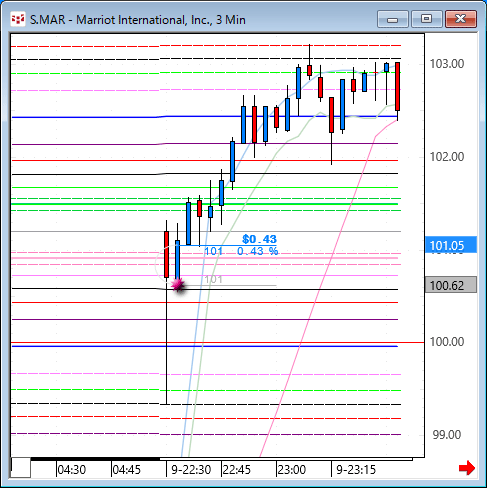Click the magenta star marker on the chart
487x488 pixels.
click(x=178, y=285)
